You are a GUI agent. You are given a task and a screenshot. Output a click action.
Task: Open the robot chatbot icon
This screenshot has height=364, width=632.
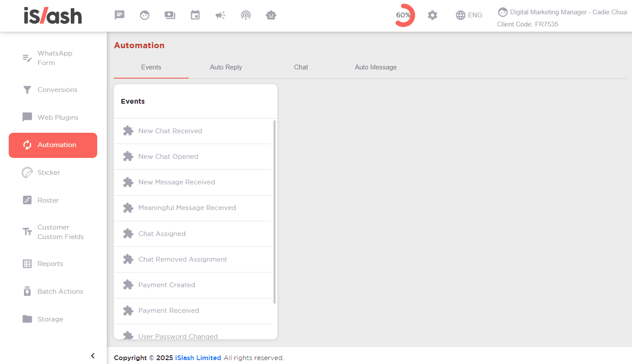271,15
